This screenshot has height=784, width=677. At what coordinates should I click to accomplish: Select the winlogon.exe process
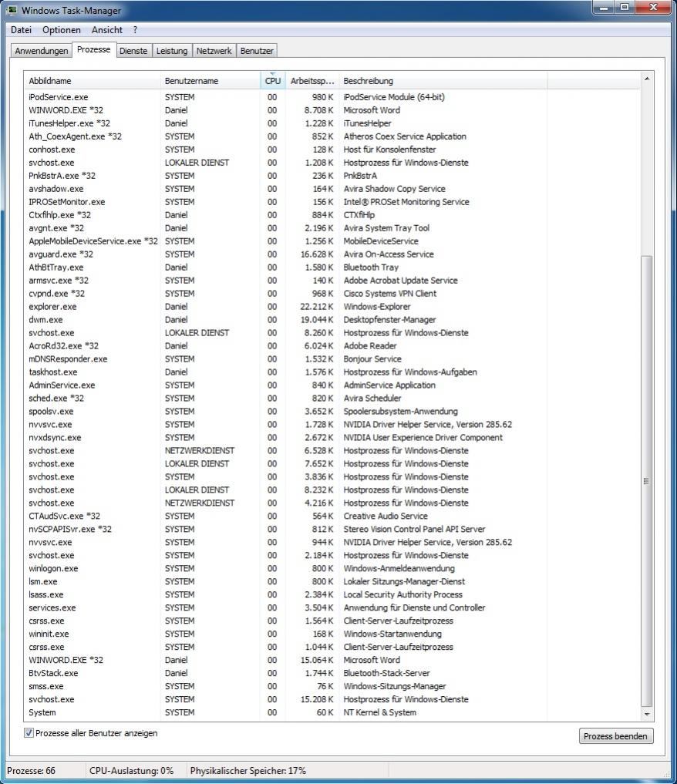click(332, 568)
